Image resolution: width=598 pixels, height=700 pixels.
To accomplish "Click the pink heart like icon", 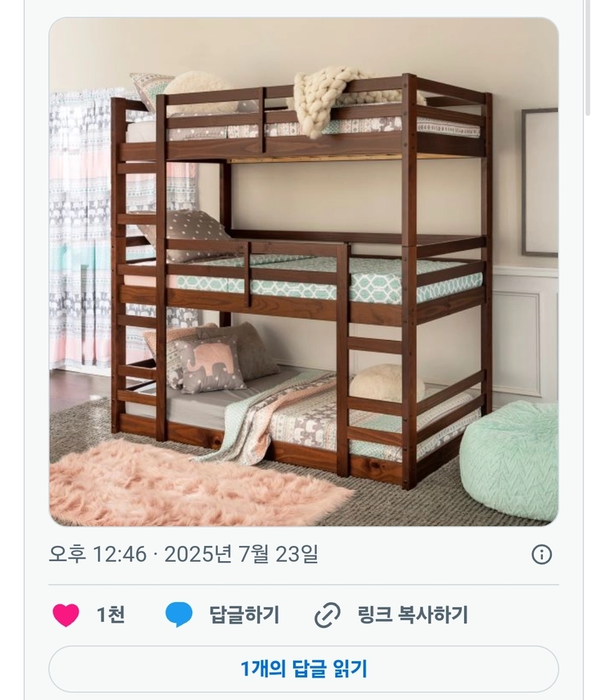I will (66, 615).
